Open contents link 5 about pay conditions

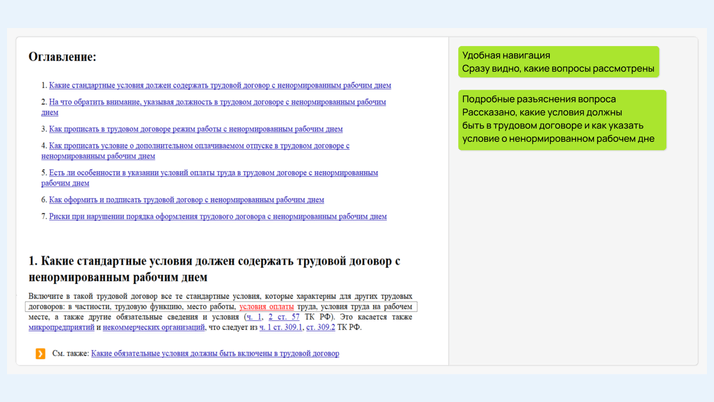[x=209, y=178]
